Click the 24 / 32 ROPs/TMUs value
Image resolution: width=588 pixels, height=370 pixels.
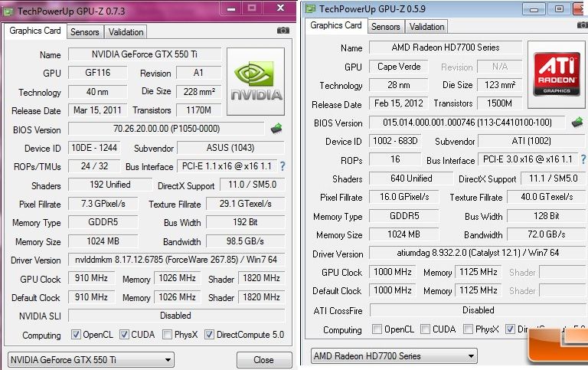tap(94, 166)
